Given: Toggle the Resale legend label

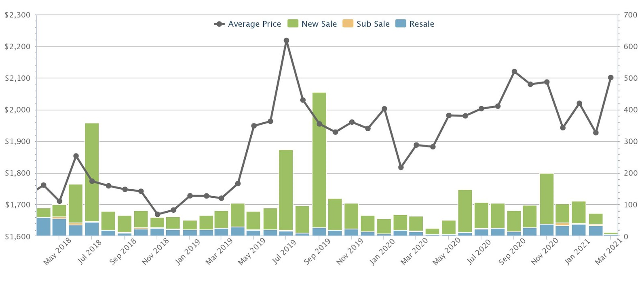Looking at the screenshot, I should [x=422, y=24].
